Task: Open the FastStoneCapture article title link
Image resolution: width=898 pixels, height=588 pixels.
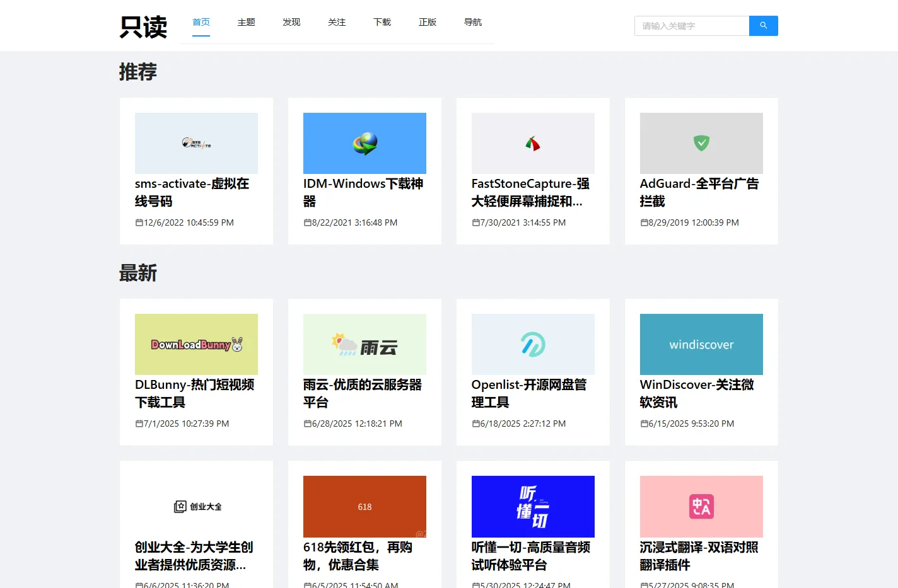Action: tap(530, 192)
